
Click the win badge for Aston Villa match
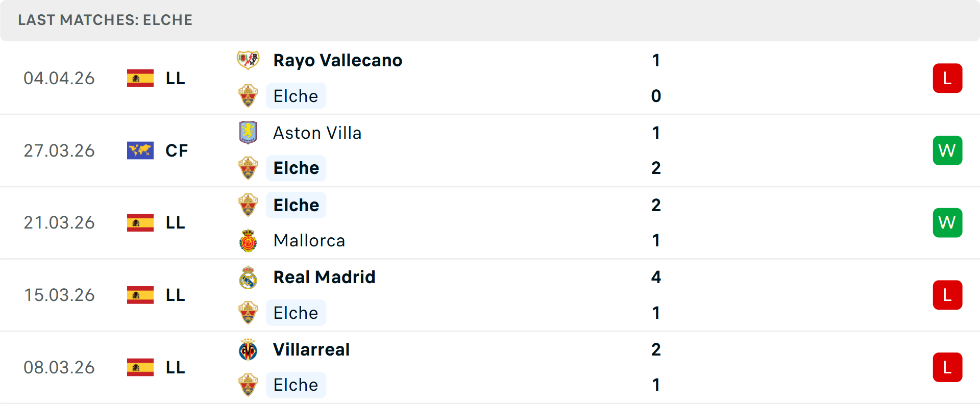(x=947, y=150)
